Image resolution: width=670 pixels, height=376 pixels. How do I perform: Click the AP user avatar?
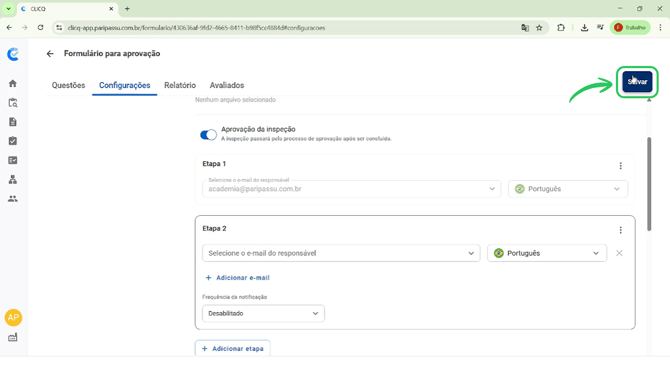point(13,317)
